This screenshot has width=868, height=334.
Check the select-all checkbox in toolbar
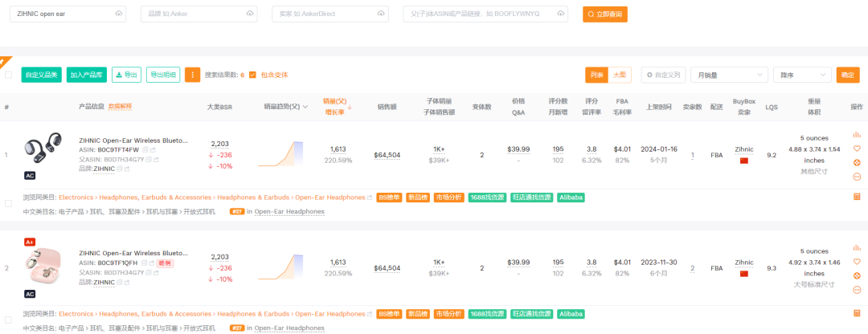[x=9, y=75]
